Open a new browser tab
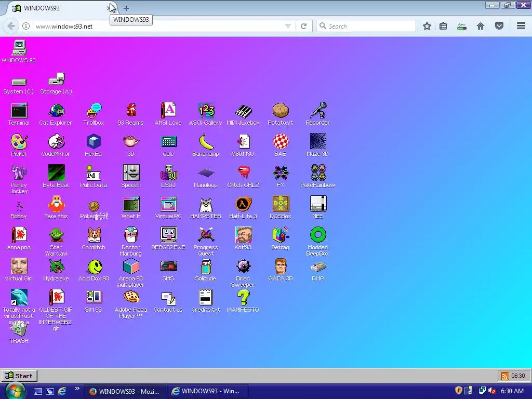Viewport: 532px width, 399px height. click(126, 8)
